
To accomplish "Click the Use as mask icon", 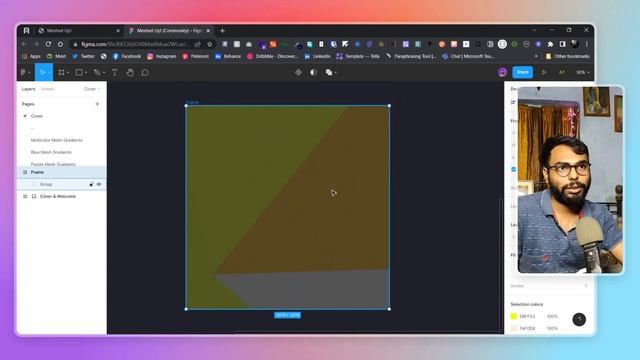I will point(313,72).
